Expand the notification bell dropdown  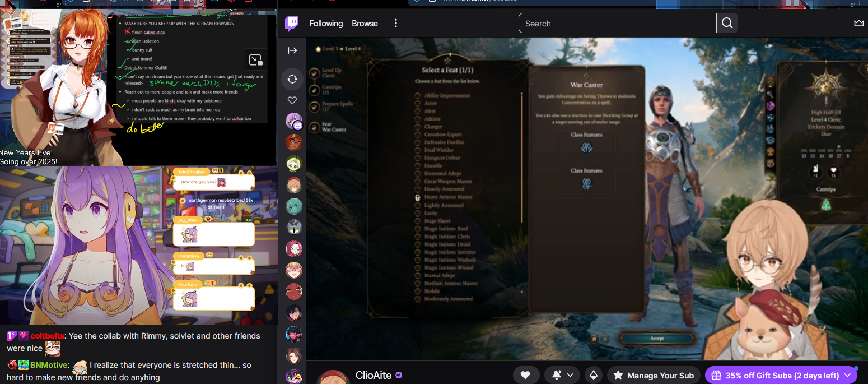pyautogui.click(x=563, y=375)
